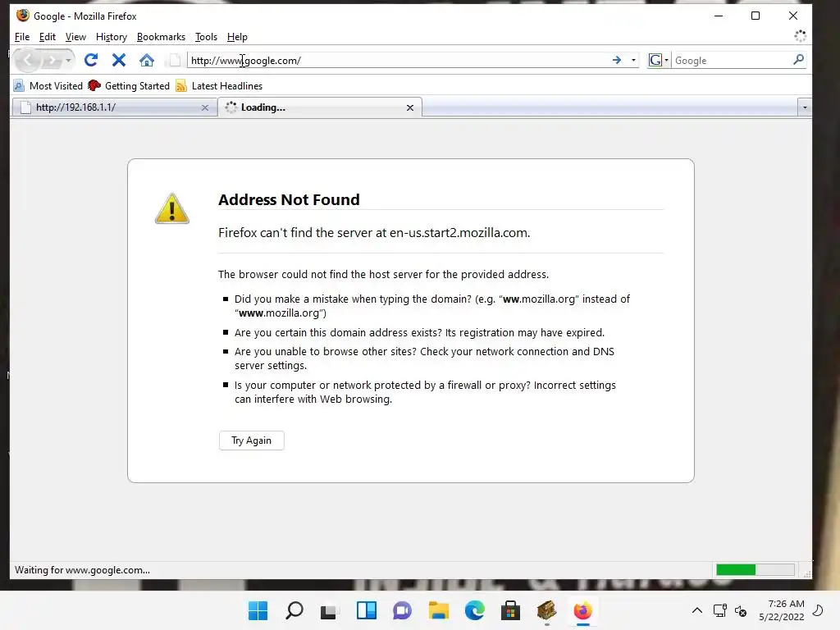Click the Reload page icon
840x630 pixels.
(90, 60)
